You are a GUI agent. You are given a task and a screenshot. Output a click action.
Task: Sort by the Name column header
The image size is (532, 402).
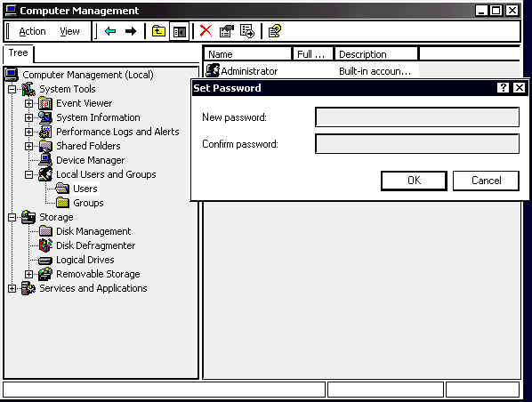coord(247,54)
